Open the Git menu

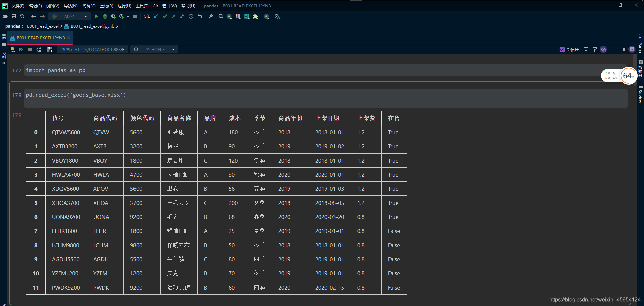(155, 6)
